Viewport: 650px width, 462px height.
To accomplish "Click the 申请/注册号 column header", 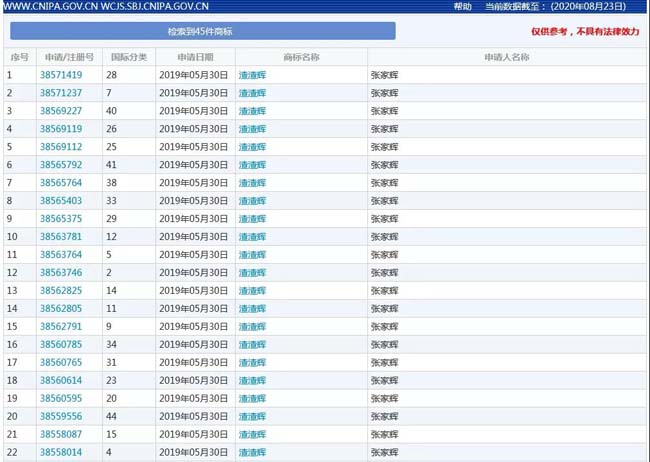I will [69, 57].
